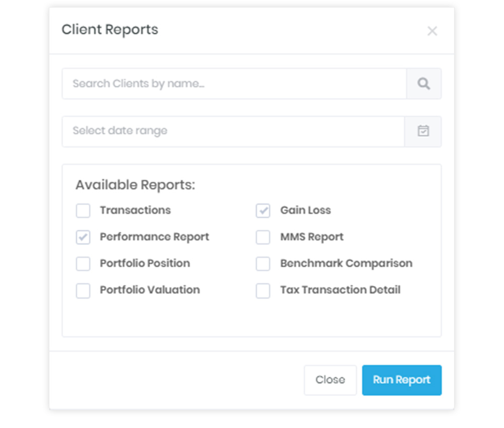This screenshot has height=428, width=504.
Task: Click the Select date range field
Action: 233,131
